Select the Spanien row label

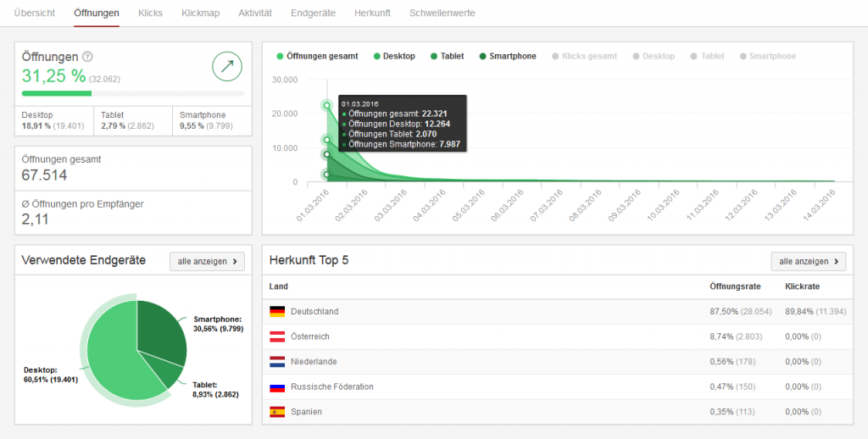pos(306,412)
